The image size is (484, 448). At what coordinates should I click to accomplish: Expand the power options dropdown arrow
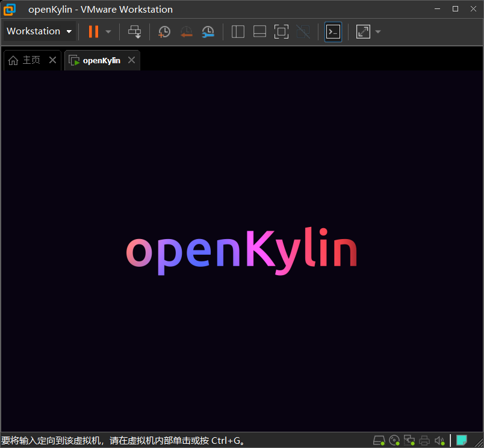108,31
